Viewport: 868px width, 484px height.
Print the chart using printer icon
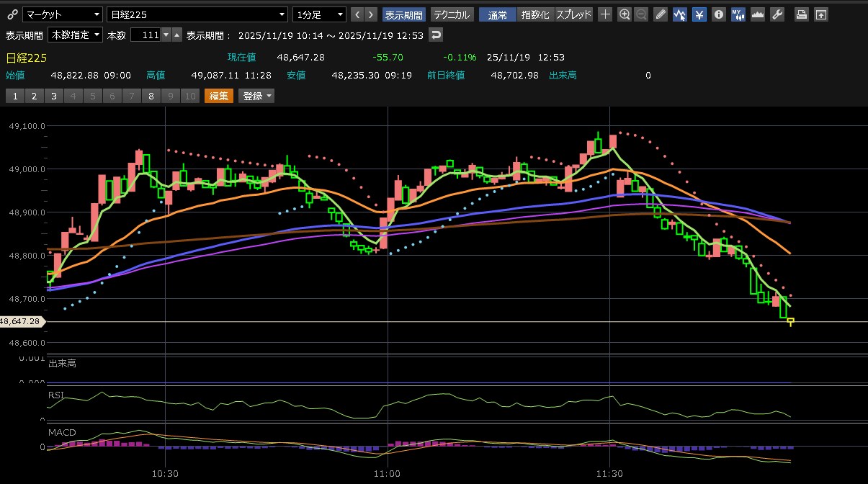pos(801,14)
